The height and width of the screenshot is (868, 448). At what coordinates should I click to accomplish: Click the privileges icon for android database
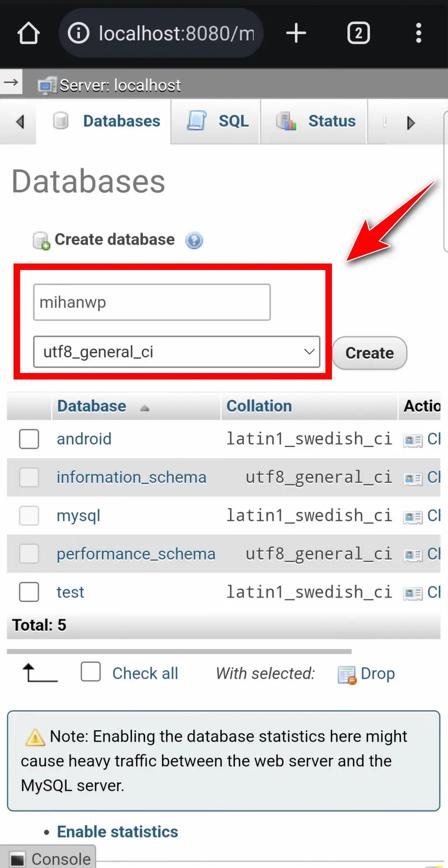(413, 440)
